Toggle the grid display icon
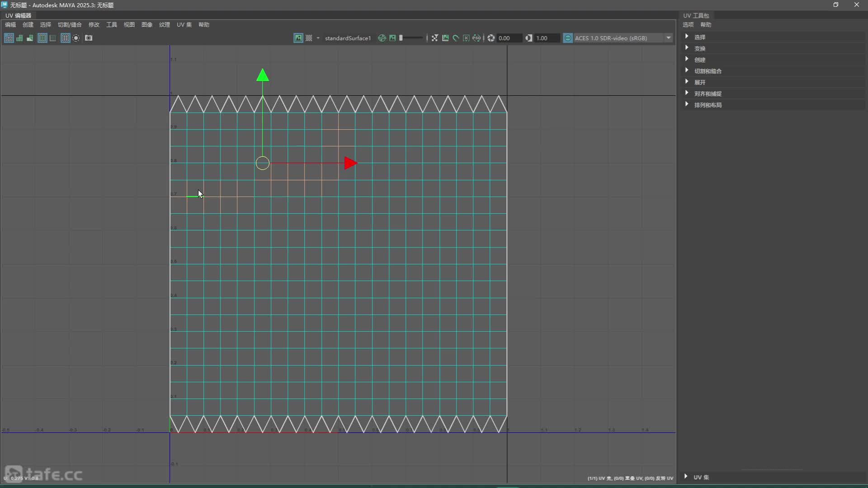This screenshot has height=488, width=868. (65, 38)
